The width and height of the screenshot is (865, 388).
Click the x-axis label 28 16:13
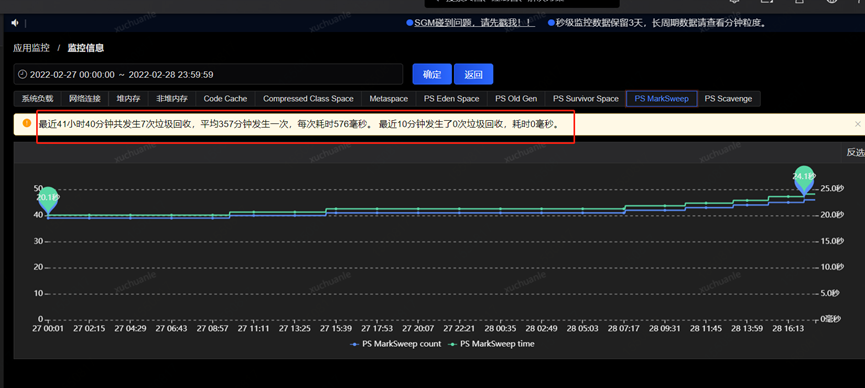(788, 328)
